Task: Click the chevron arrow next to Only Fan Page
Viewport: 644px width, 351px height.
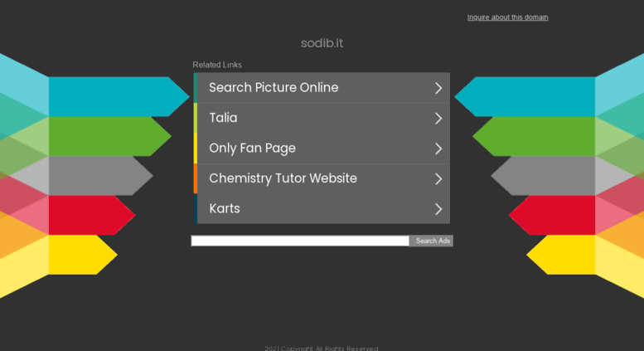Action: click(x=438, y=149)
